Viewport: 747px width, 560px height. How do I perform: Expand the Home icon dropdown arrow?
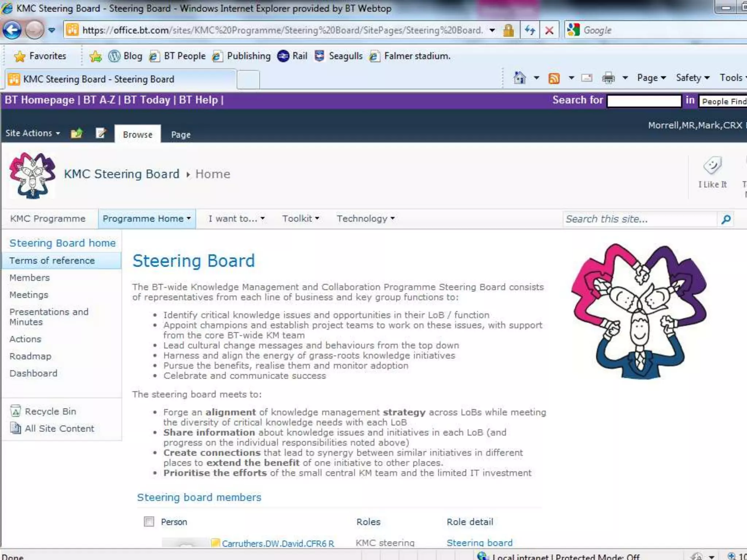coord(537,78)
